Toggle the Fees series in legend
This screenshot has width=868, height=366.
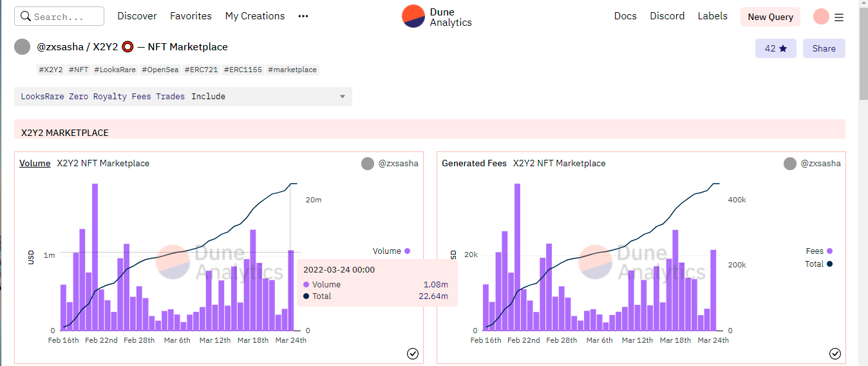pyautogui.click(x=818, y=251)
